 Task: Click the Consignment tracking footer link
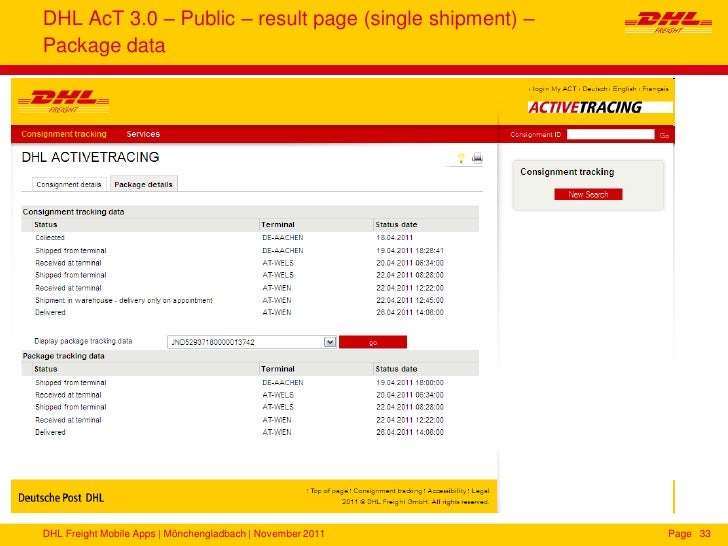(x=388, y=491)
